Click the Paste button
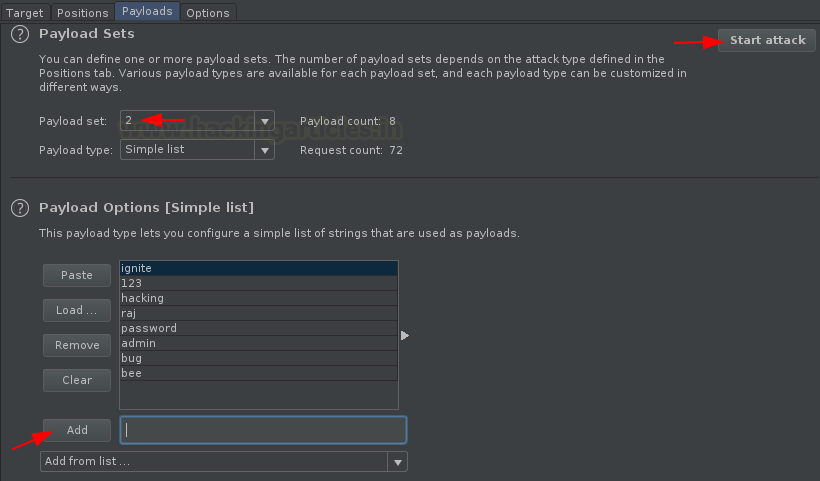Viewport: 820px width, 481px height. tap(77, 275)
